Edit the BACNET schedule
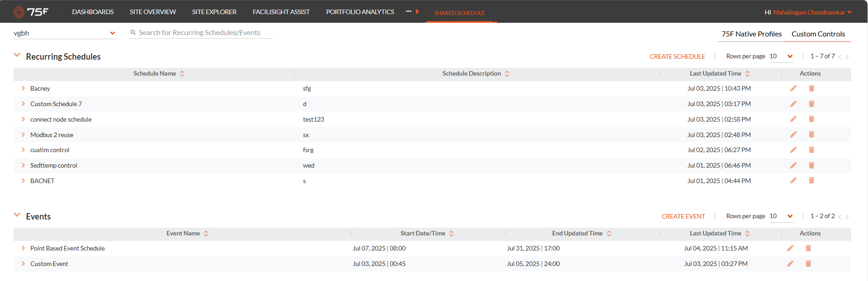 [x=793, y=180]
